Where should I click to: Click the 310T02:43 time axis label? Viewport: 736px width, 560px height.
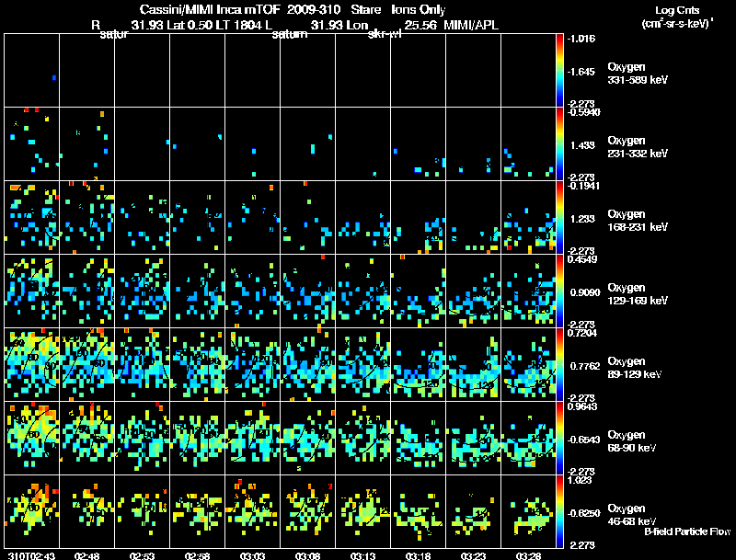(x=32, y=555)
